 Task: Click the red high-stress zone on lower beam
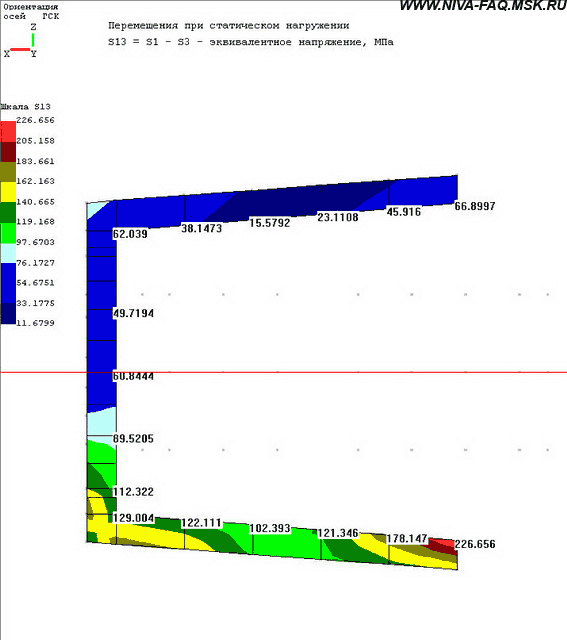pyautogui.click(x=443, y=546)
